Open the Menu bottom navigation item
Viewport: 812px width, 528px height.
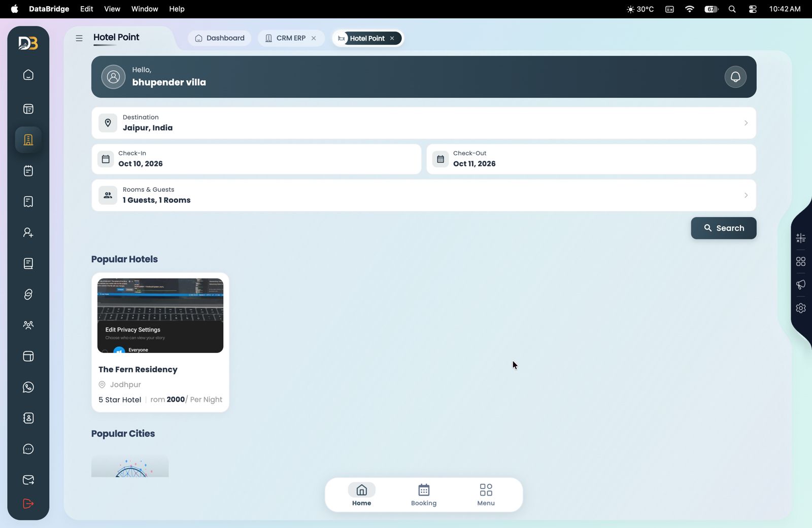click(x=486, y=495)
